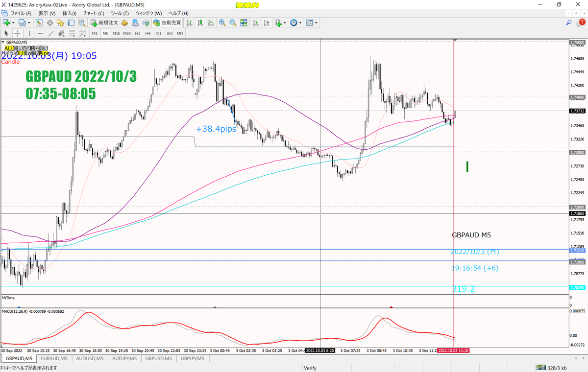
Task: Select the equidistant channel tool
Action: [x=62, y=33]
